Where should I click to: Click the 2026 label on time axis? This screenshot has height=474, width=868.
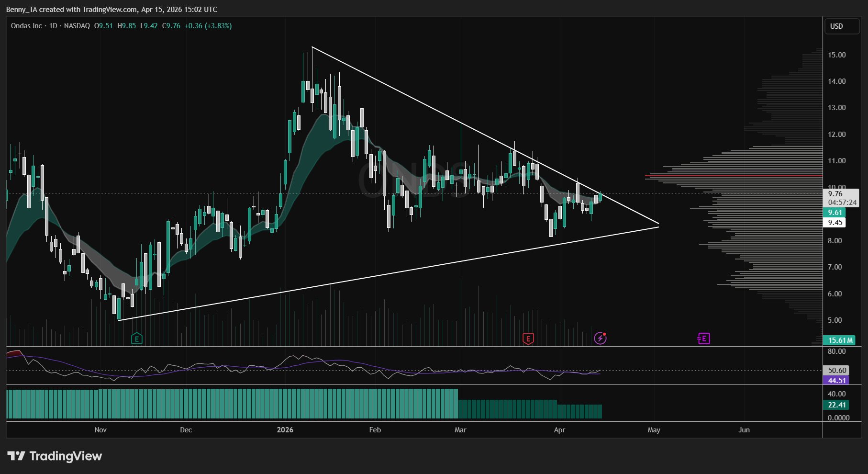(285, 430)
